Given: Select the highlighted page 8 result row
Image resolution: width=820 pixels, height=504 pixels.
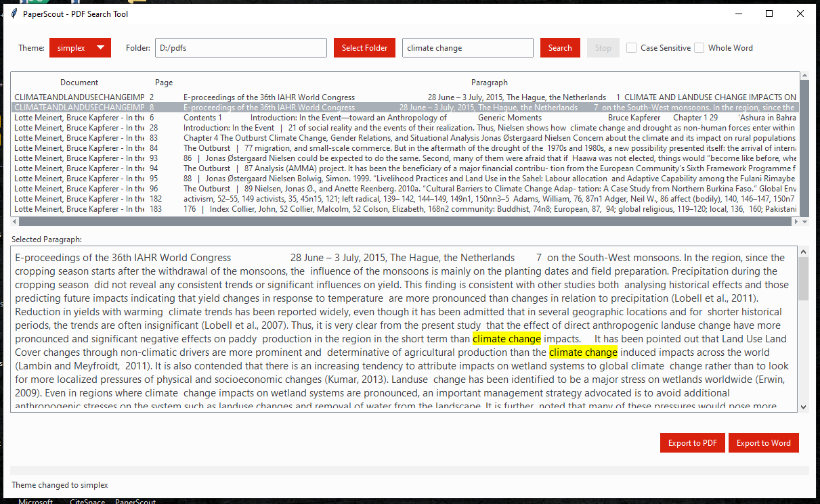Looking at the screenshot, I should [405, 108].
